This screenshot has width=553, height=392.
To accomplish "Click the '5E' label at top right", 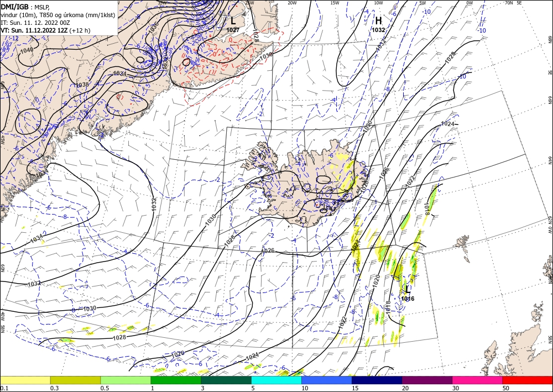I will click(519, 2).
